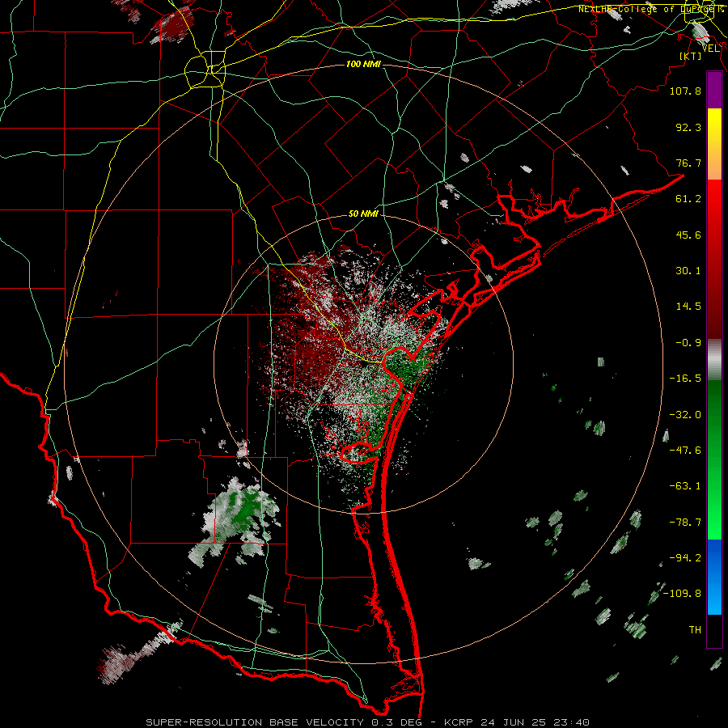Pick the black TH segment of color bar
This screenshot has height=728, width=728.
pos(714,631)
